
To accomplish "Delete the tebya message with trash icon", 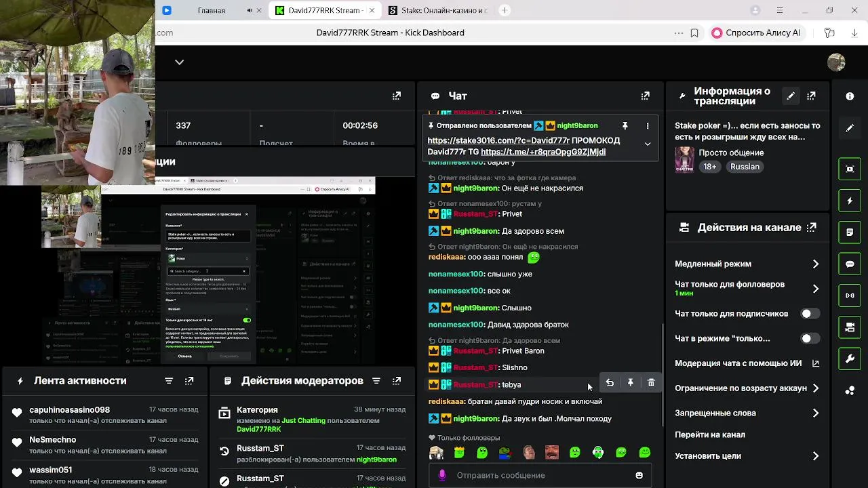I will pos(651,383).
